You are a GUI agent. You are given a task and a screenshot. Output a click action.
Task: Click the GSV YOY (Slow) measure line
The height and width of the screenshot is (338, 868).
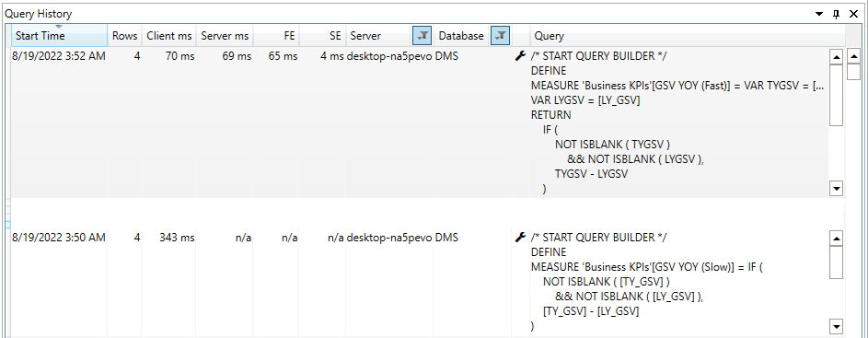[x=646, y=268]
